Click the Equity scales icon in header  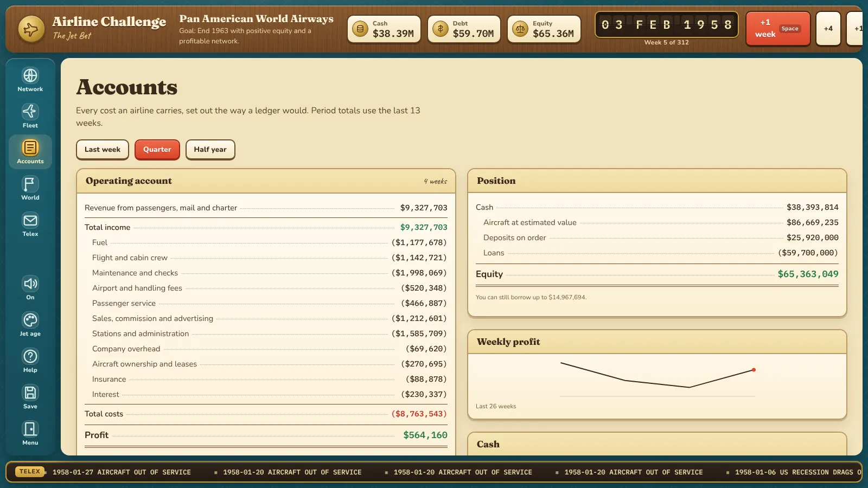[x=520, y=29]
